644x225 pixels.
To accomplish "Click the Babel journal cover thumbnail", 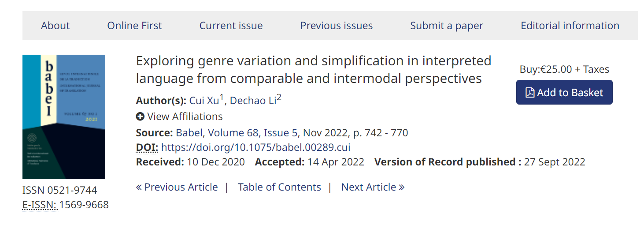I will pos(64,117).
